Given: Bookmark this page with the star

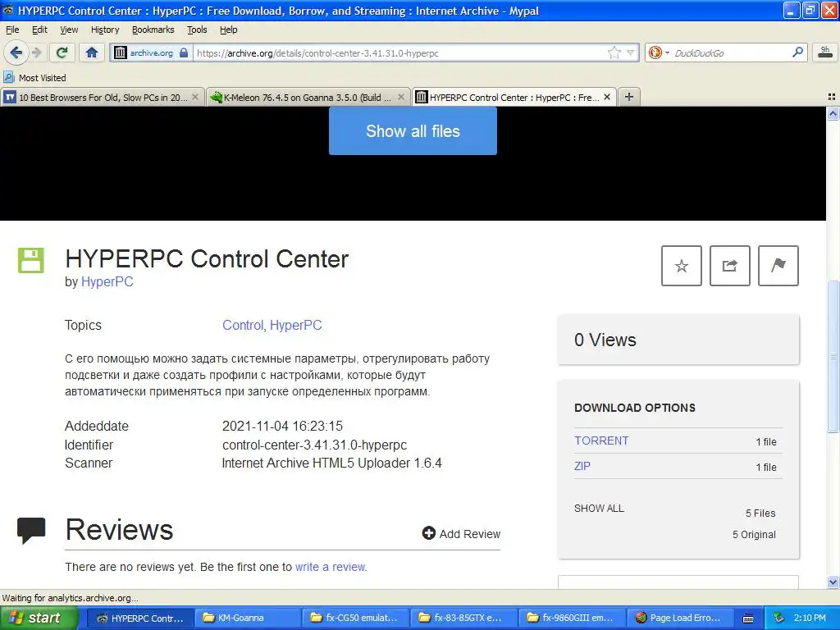Looking at the screenshot, I should (614, 52).
